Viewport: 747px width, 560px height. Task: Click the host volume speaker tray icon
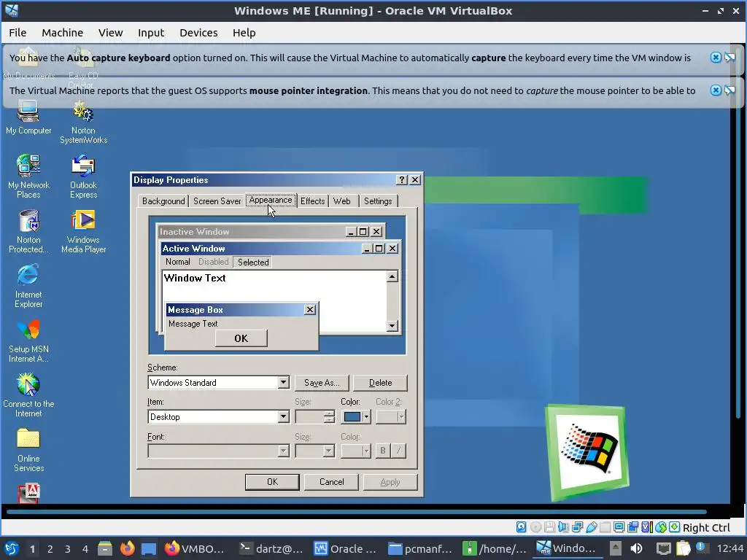pos(636,548)
